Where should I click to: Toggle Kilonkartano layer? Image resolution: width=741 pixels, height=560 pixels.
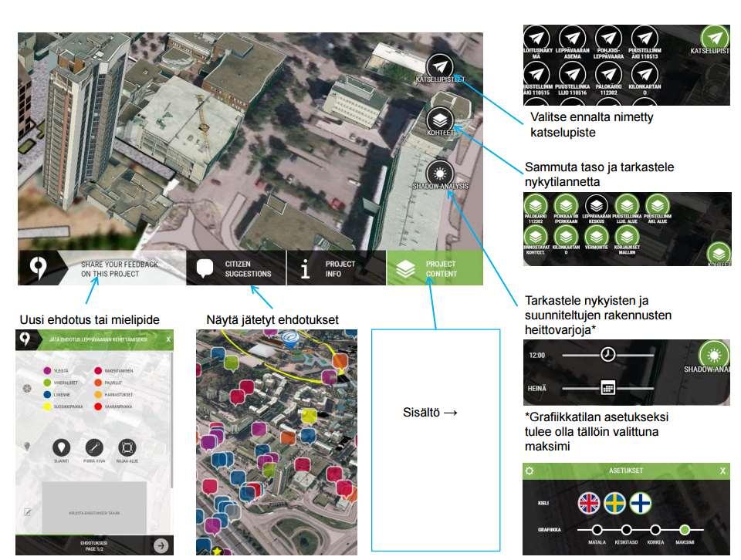(x=566, y=235)
